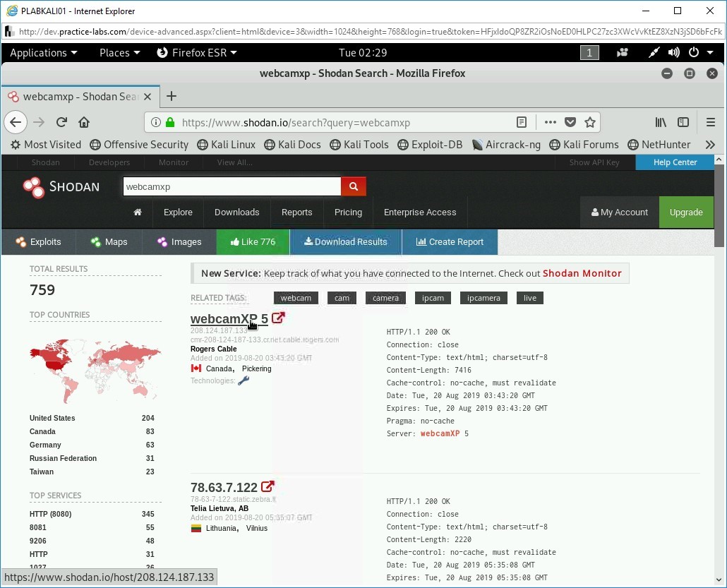Click the volume icon in the top panel
The image size is (727, 588).
(x=673, y=52)
